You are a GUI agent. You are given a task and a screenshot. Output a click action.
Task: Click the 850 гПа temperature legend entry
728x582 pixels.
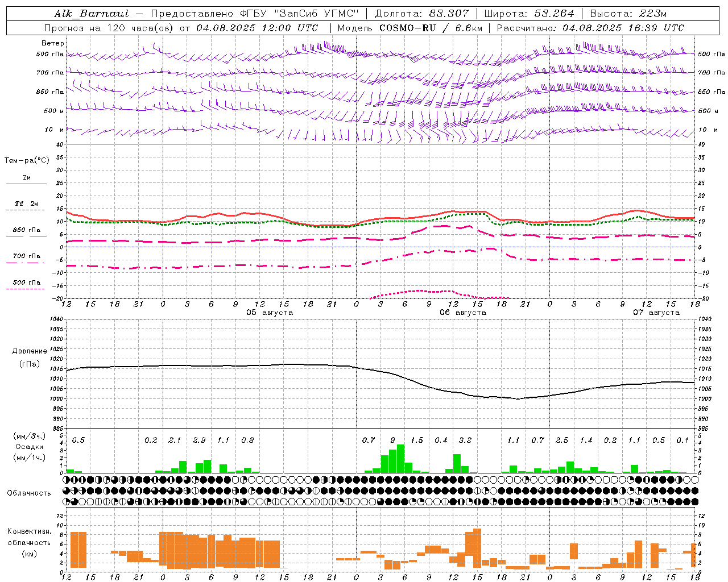[x=26, y=230]
